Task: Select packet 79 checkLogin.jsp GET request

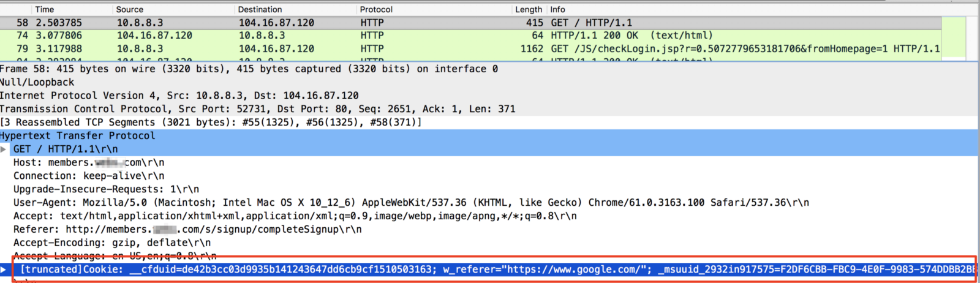Action: 470,48
